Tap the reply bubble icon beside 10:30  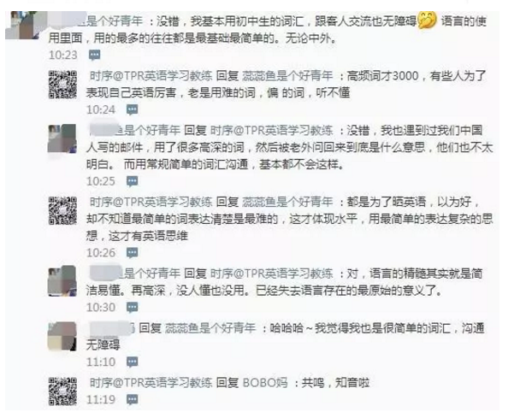pyautogui.click(x=132, y=307)
